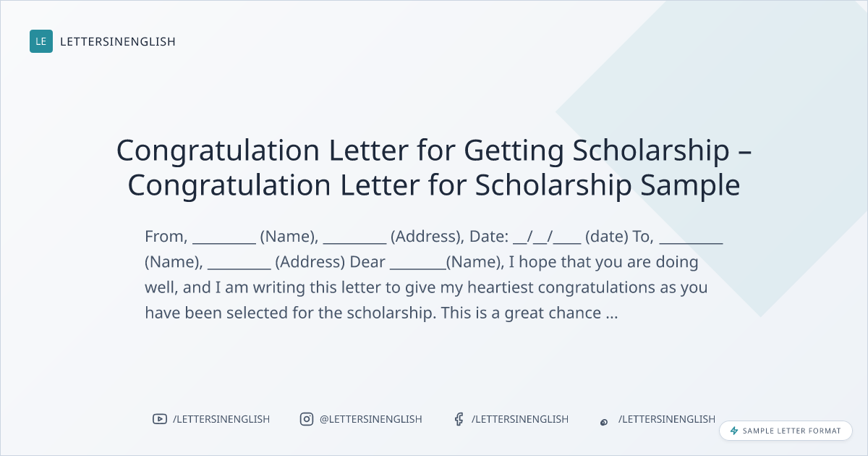Click the teal LE logo square

pos(41,41)
